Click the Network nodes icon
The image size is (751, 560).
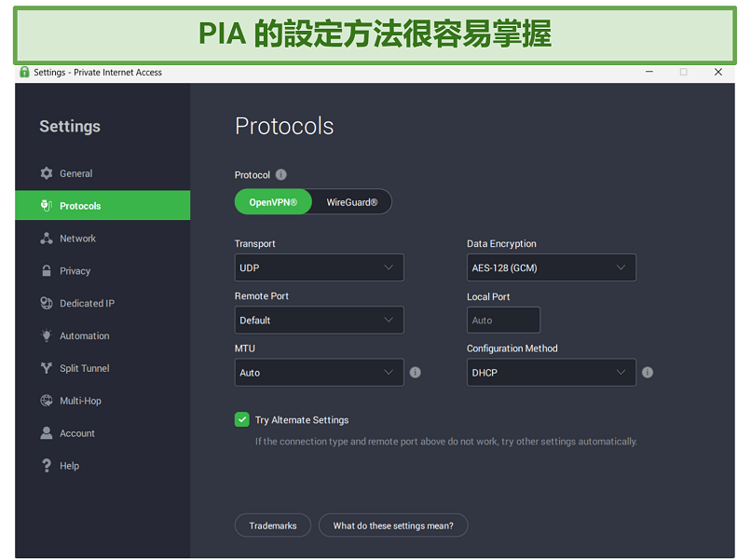click(x=47, y=239)
